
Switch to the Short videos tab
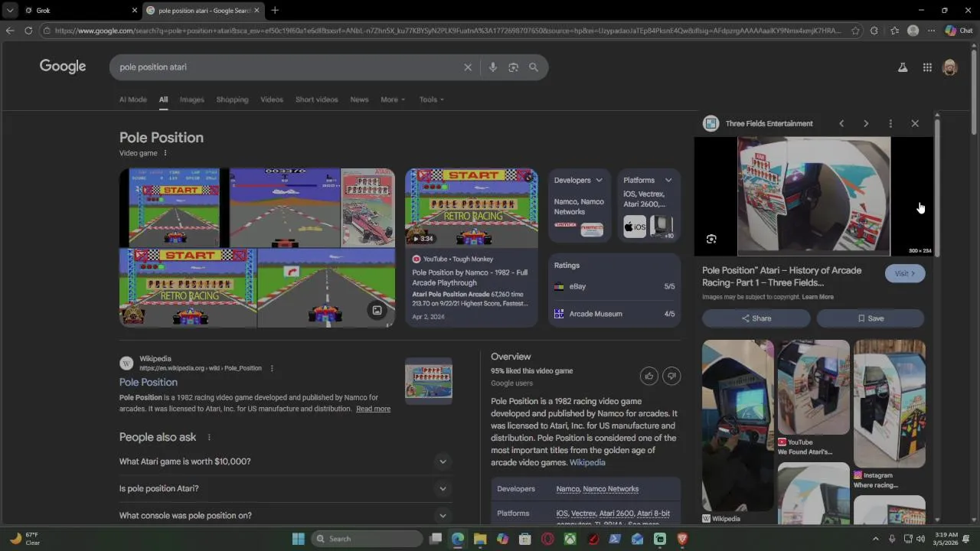(316, 99)
